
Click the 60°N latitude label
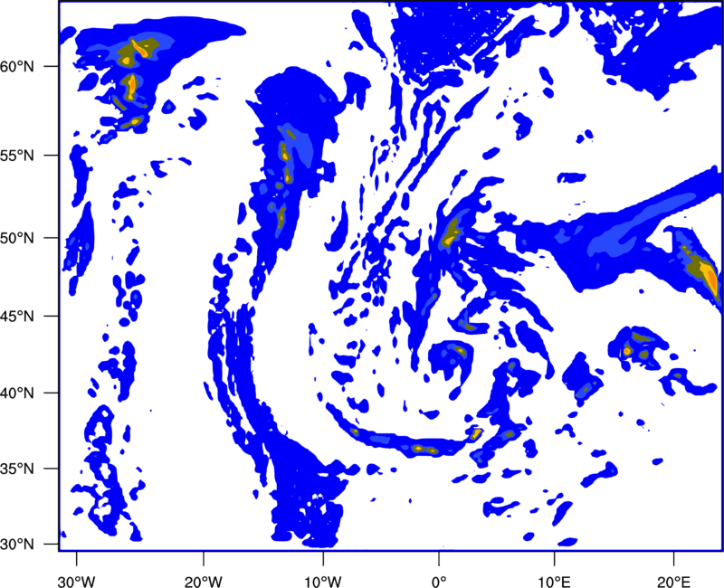point(17,66)
